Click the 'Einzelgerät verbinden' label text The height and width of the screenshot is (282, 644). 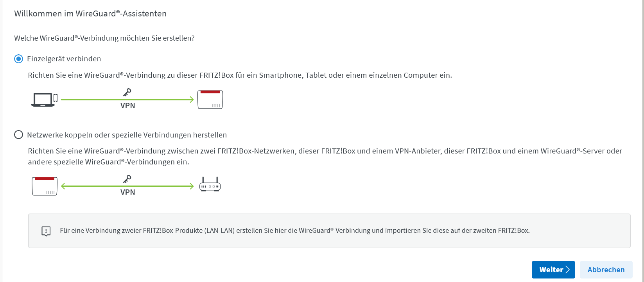point(64,59)
